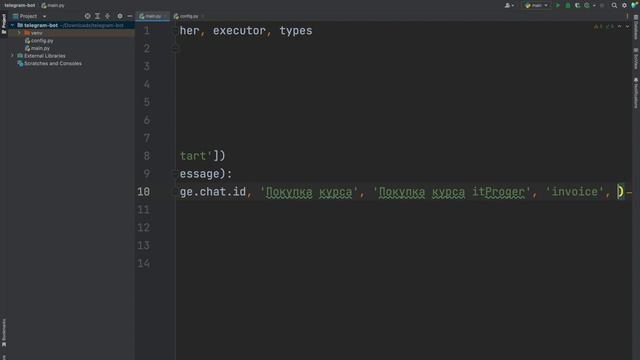
Task: Open user account dropdown arrow
Action: pyautogui.click(x=513, y=6)
